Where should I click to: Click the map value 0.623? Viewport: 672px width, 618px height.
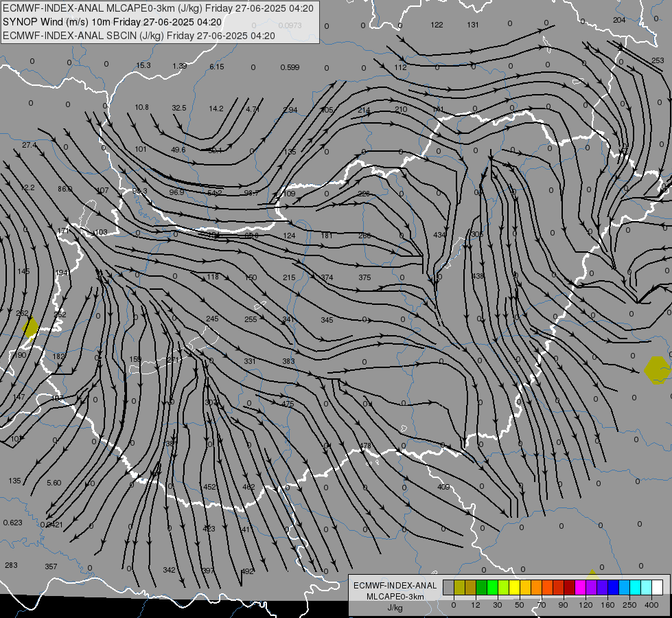[12, 523]
